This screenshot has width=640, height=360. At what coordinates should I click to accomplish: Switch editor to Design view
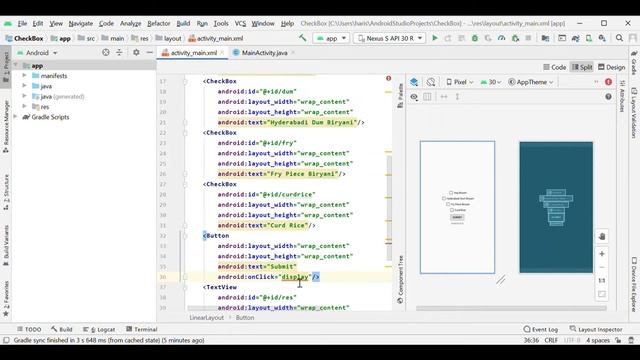tap(611, 67)
